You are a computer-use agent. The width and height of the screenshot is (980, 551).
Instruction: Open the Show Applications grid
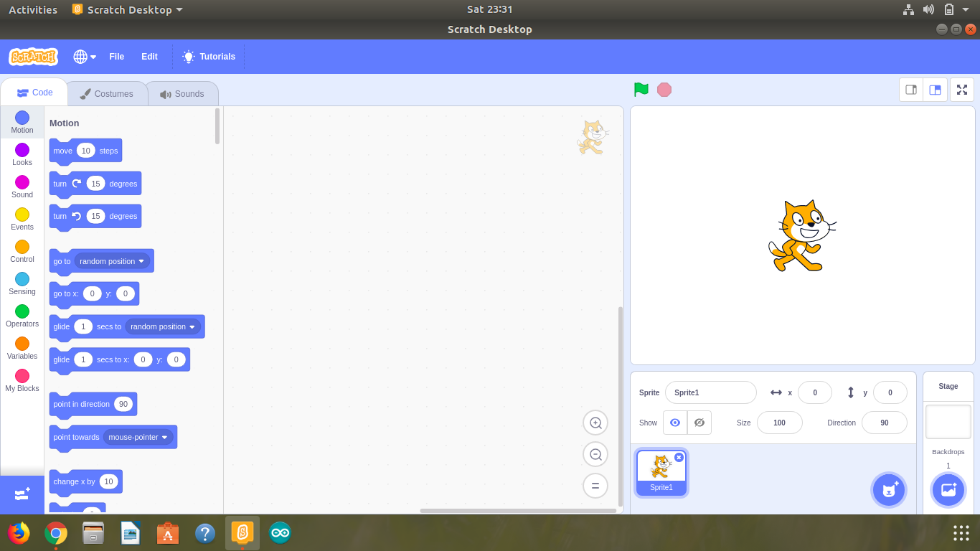tap(961, 533)
